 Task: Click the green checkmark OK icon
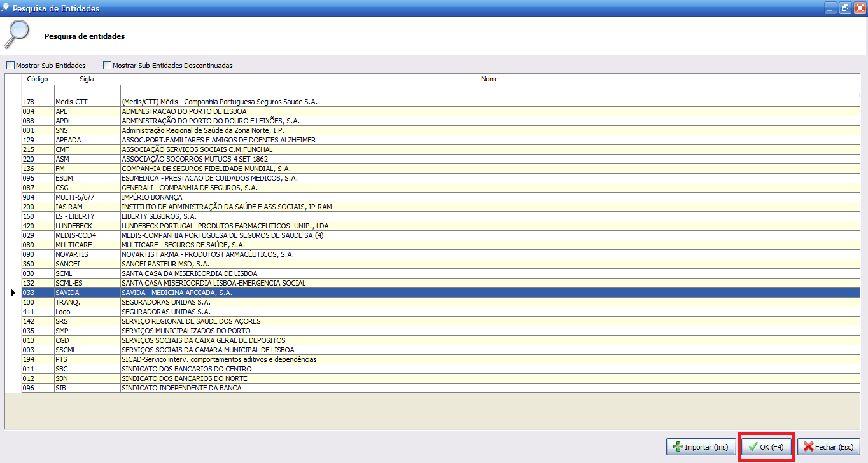click(753, 447)
